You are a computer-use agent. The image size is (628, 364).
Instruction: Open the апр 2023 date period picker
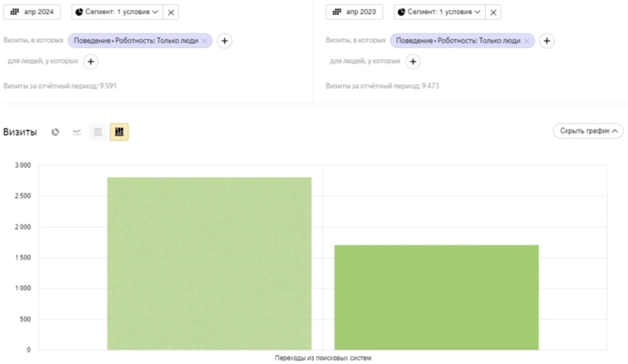(x=354, y=12)
